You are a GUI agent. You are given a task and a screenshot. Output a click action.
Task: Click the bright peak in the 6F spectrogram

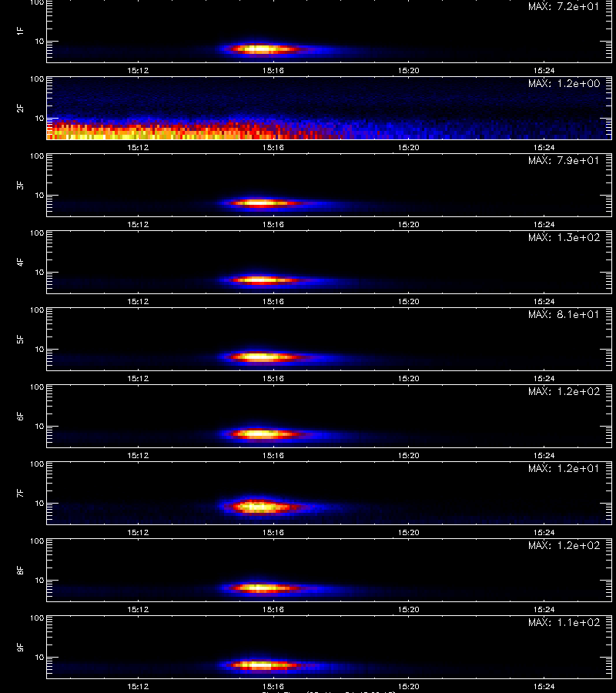coord(261,434)
